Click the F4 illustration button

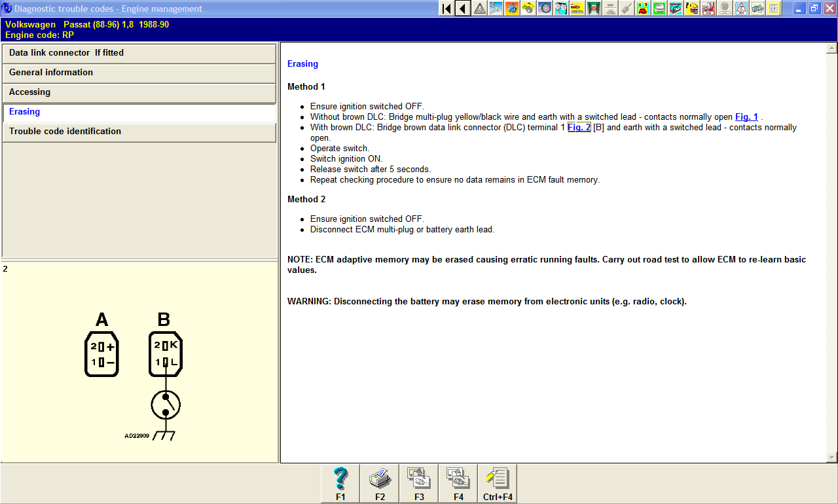(x=458, y=484)
